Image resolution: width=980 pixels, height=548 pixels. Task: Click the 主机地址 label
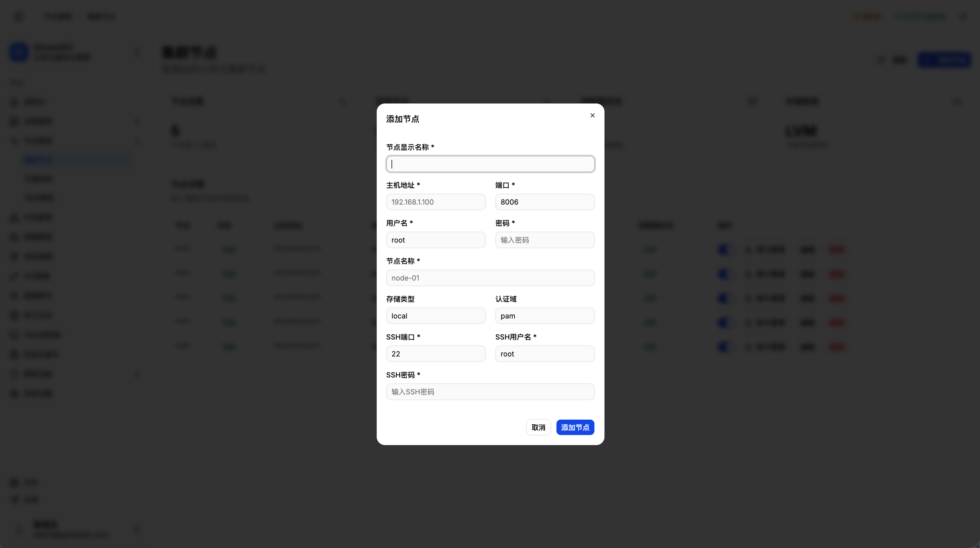click(403, 185)
